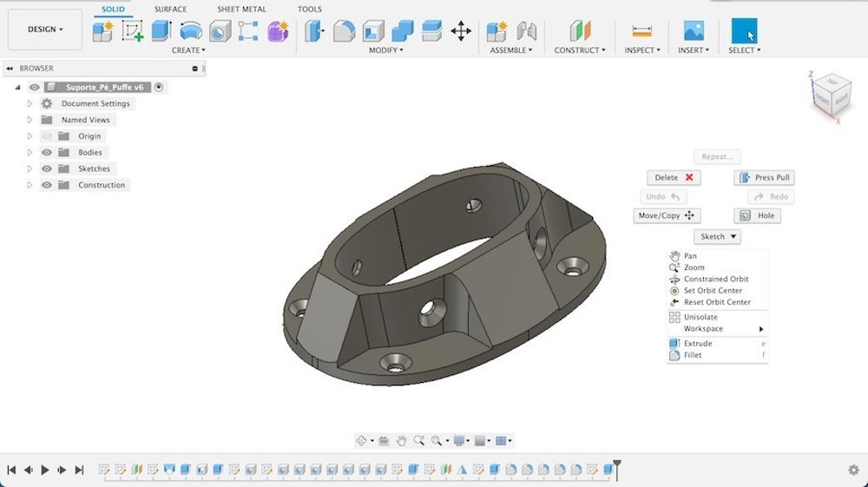The height and width of the screenshot is (487, 868).
Task: Open the DESIGN workspace dropdown
Action: point(45,30)
